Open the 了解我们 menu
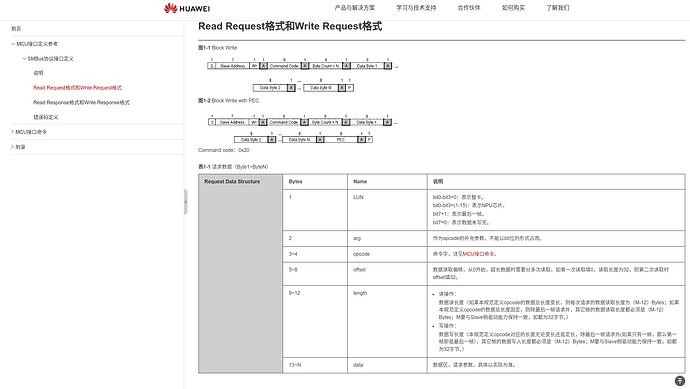 [x=558, y=8]
